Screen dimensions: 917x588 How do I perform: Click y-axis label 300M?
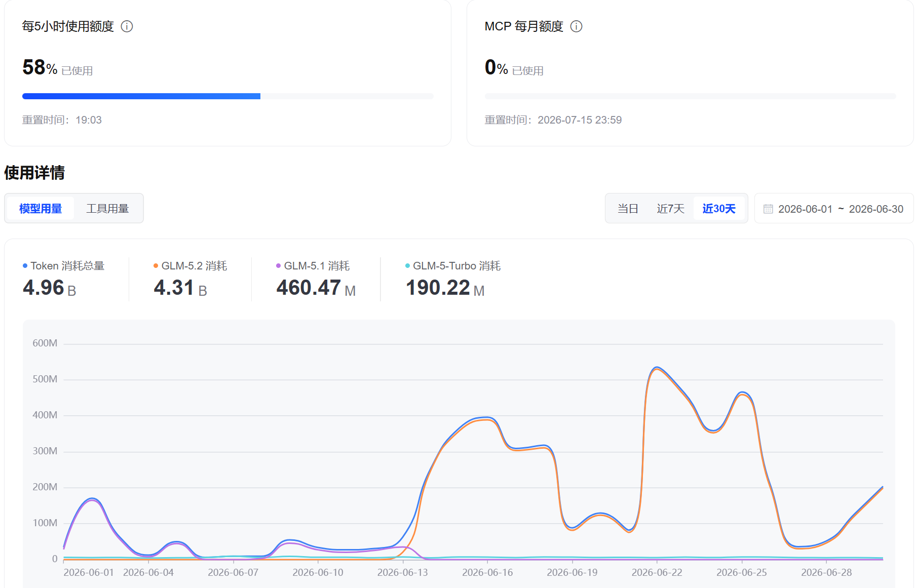click(45, 451)
